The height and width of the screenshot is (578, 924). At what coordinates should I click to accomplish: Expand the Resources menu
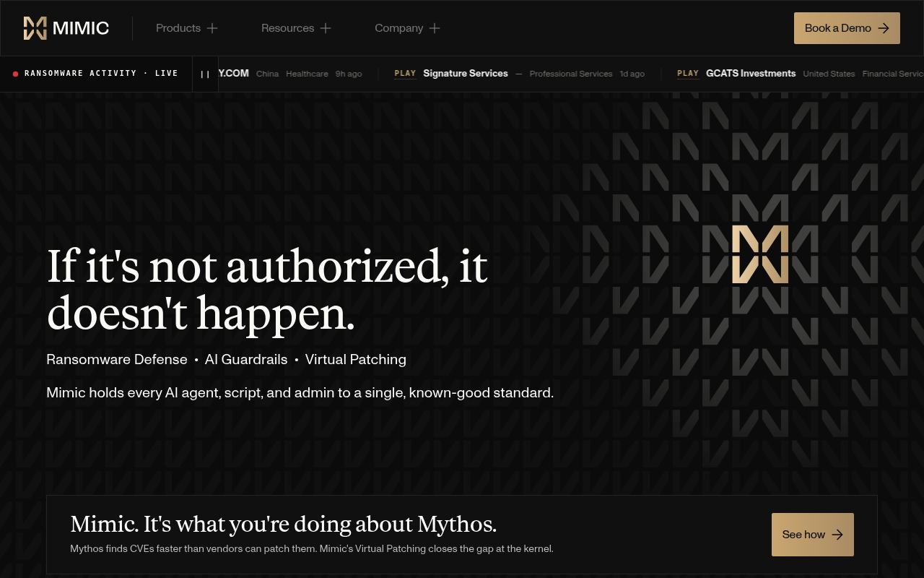coord(296,28)
